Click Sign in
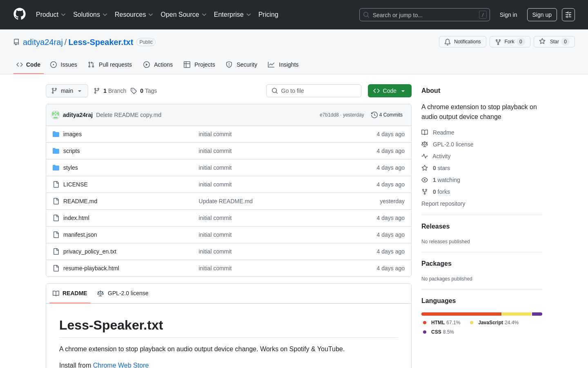This screenshot has height=368, width=588. click(508, 15)
